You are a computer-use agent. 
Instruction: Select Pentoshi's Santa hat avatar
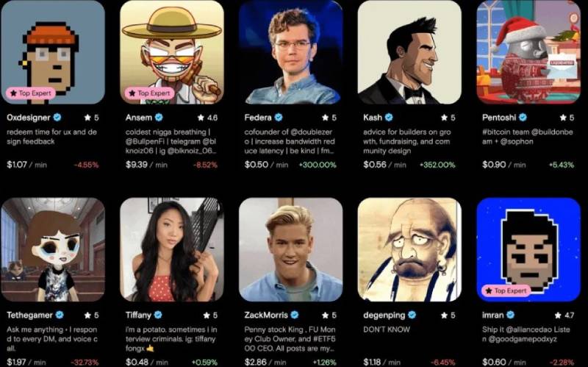(528, 51)
